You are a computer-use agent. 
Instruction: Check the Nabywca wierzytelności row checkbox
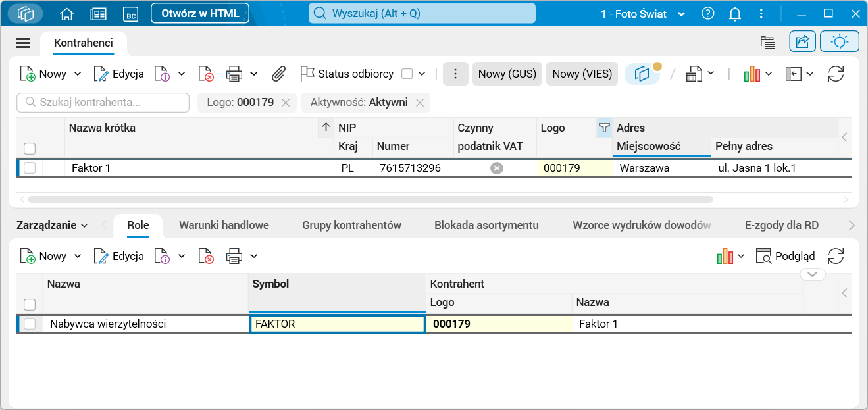[30, 324]
